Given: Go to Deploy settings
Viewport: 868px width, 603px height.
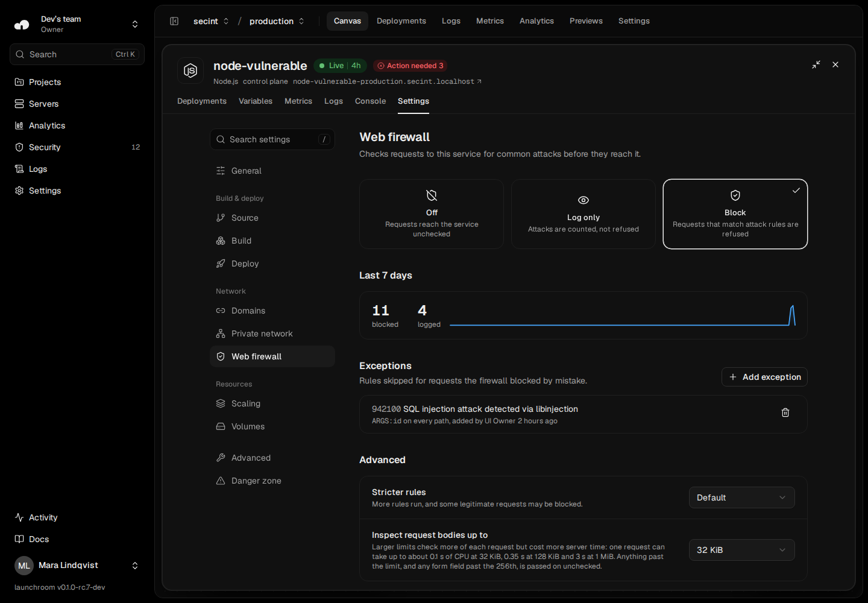Looking at the screenshot, I should (272, 264).
